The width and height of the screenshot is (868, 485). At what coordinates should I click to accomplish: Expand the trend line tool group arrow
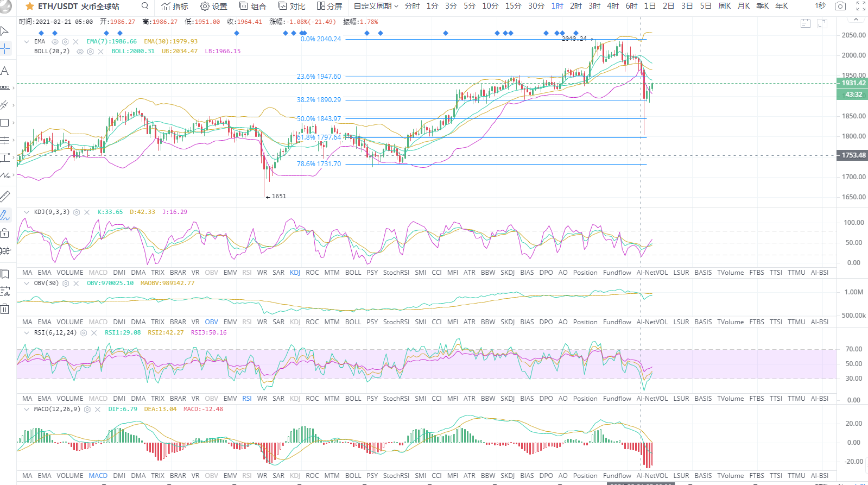pos(13,105)
